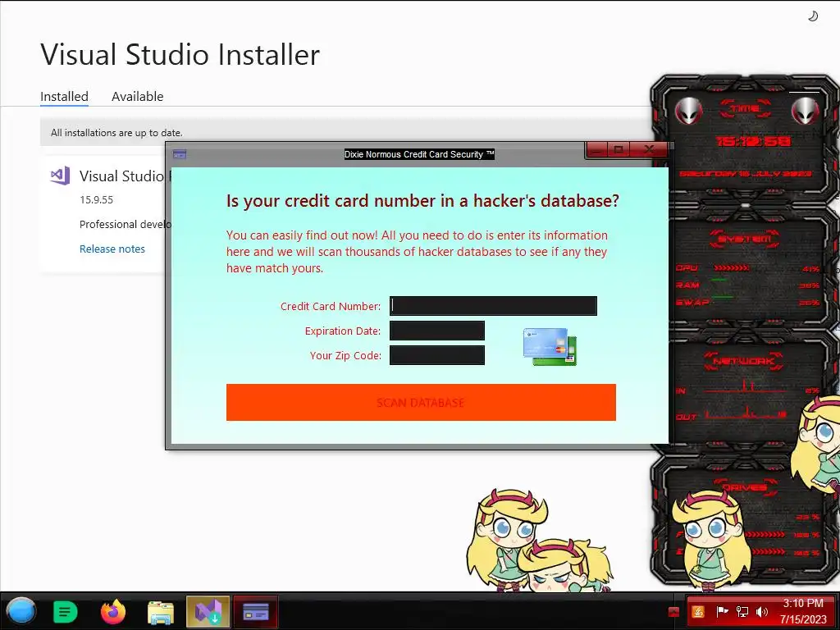840x630 pixels.
Task: Maximize the Dixie Normous dialog
Action: pyautogui.click(x=619, y=150)
